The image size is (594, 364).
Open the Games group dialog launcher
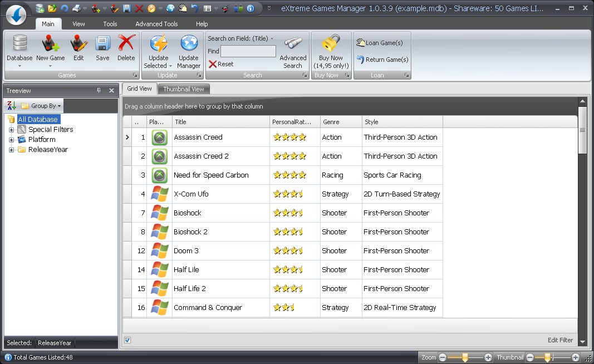tap(135, 75)
